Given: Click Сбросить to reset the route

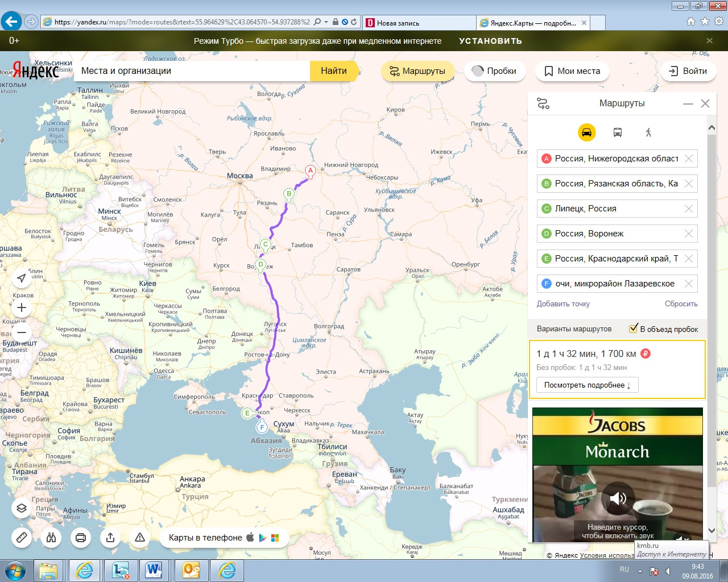Looking at the screenshot, I should pyautogui.click(x=681, y=304).
